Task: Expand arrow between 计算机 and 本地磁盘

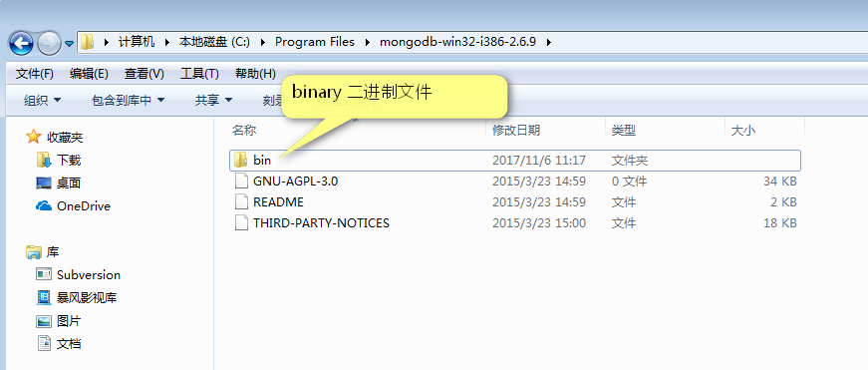Action: point(166,42)
